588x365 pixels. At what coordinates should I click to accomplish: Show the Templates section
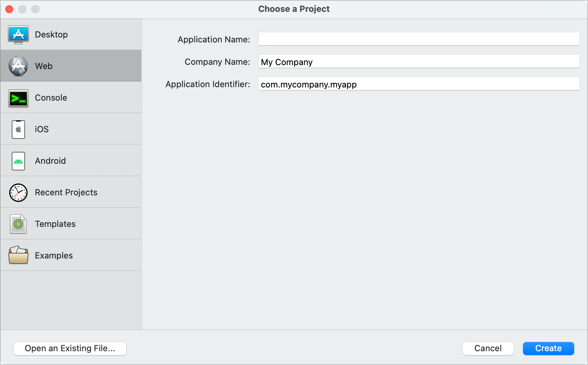pyautogui.click(x=55, y=224)
